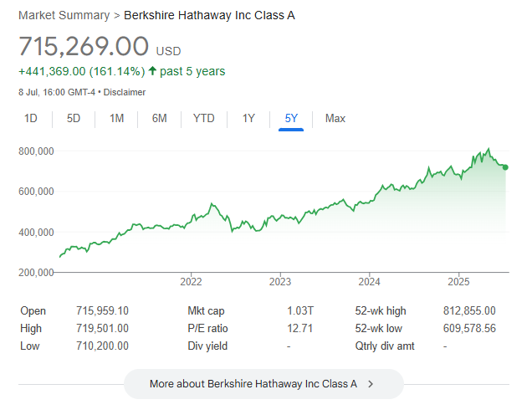Click the 52-wk high value 812,855.00
This screenshot has height=415, width=532.
click(469, 310)
